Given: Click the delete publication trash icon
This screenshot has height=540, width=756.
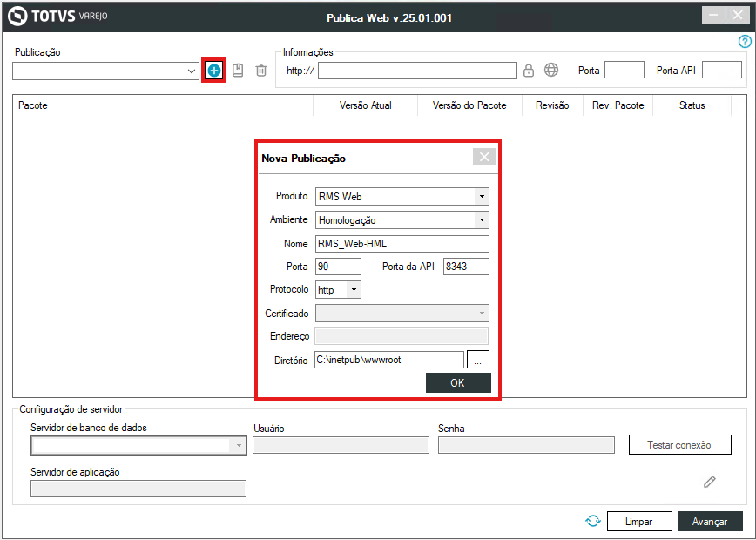Looking at the screenshot, I should [x=260, y=71].
